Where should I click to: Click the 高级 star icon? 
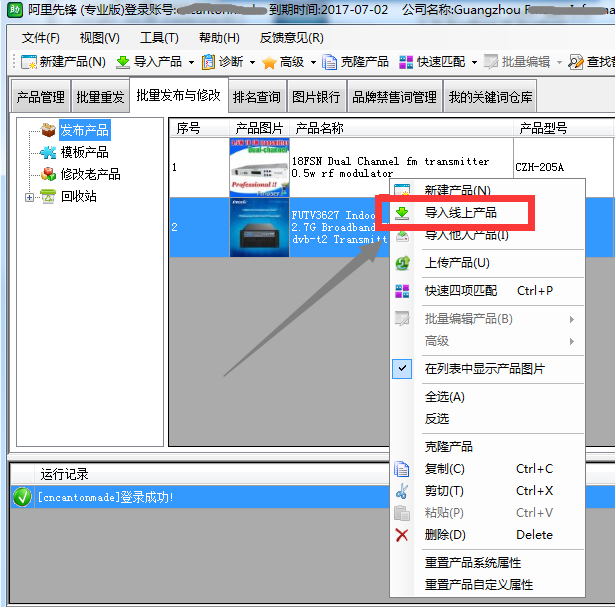point(269,62)
